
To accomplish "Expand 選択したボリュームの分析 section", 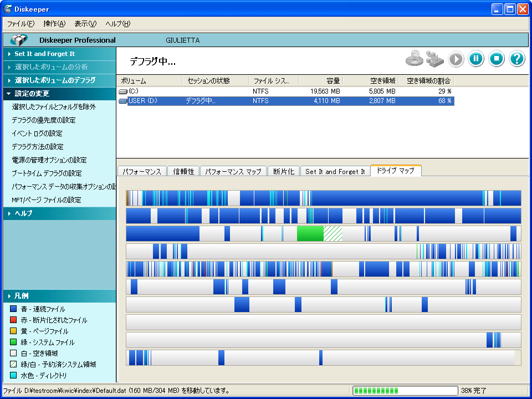I will [x=59, y=67].
